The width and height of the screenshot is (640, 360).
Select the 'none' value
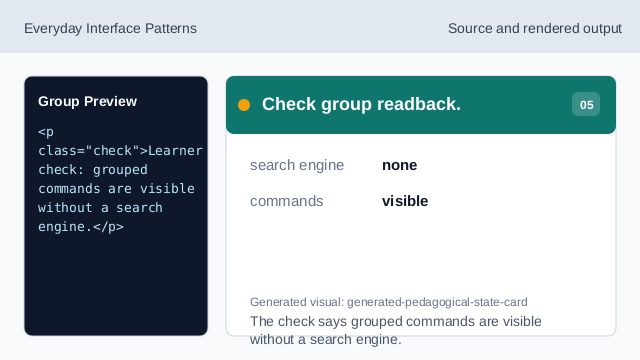(400, 165)
